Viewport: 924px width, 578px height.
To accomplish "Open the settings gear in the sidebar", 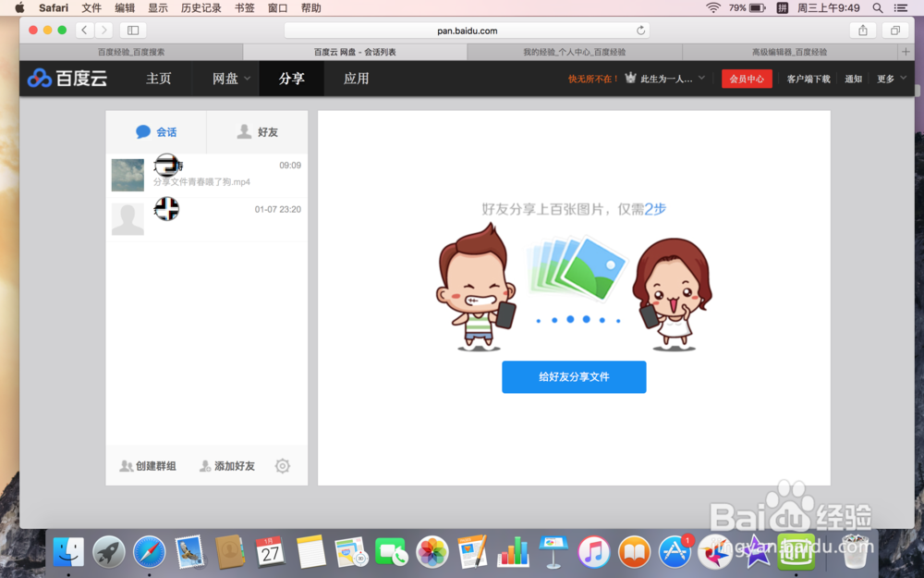I will (x=282, y=465).
